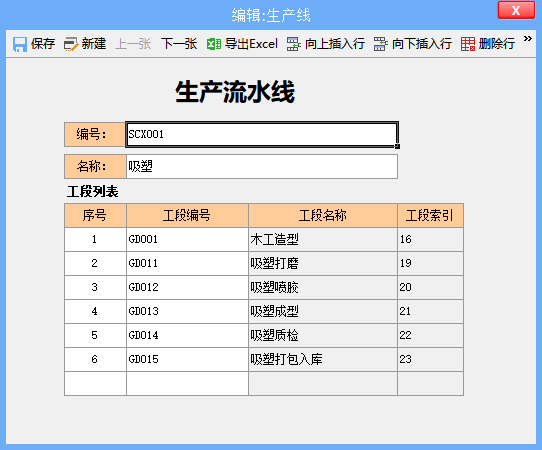The height and width of the screenshot is (450, 542).
Task: Click the Excel export icon
Action: [x=214, y=44]
